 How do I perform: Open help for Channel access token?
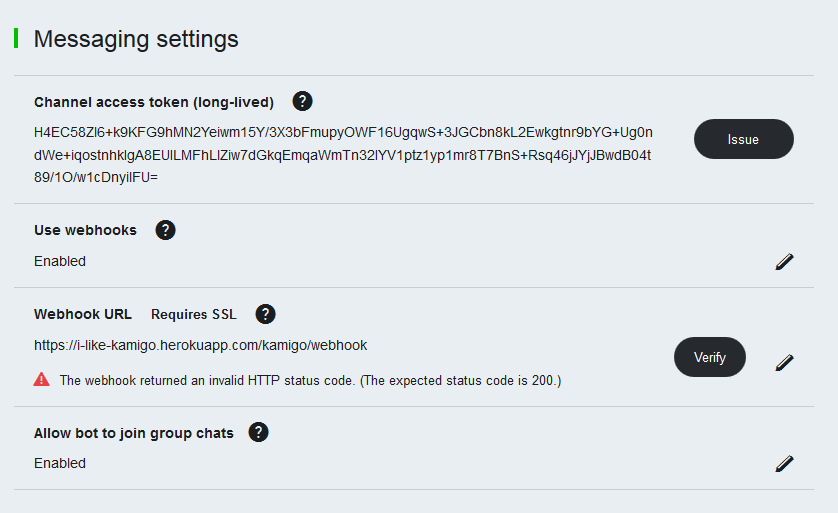click(302, 101)
